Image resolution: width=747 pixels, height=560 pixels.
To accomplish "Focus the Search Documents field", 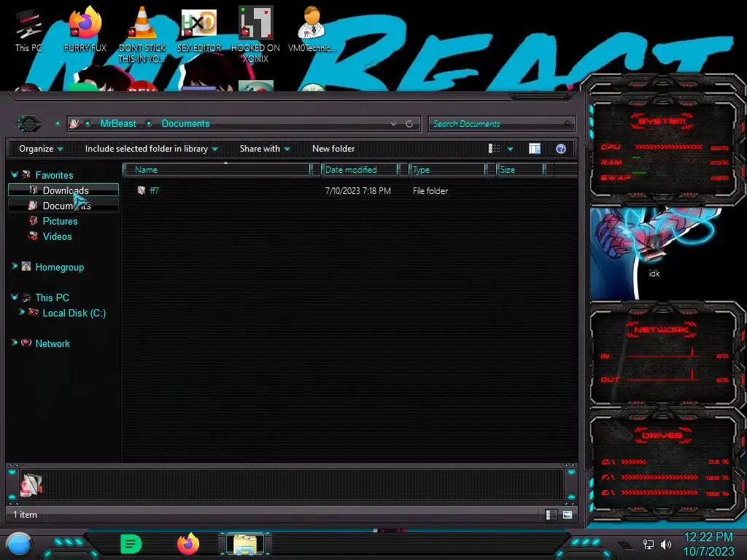I will (x=501, y=124).
